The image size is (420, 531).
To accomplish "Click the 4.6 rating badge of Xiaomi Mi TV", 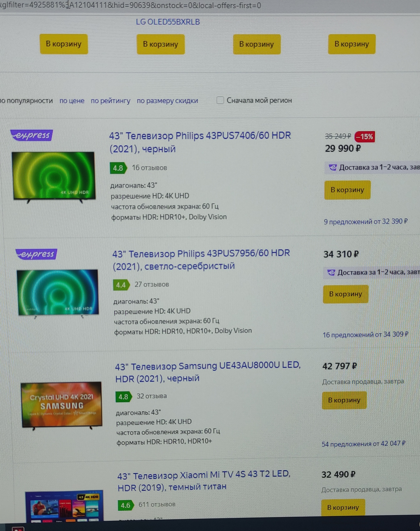I will [x=126, y=505].
